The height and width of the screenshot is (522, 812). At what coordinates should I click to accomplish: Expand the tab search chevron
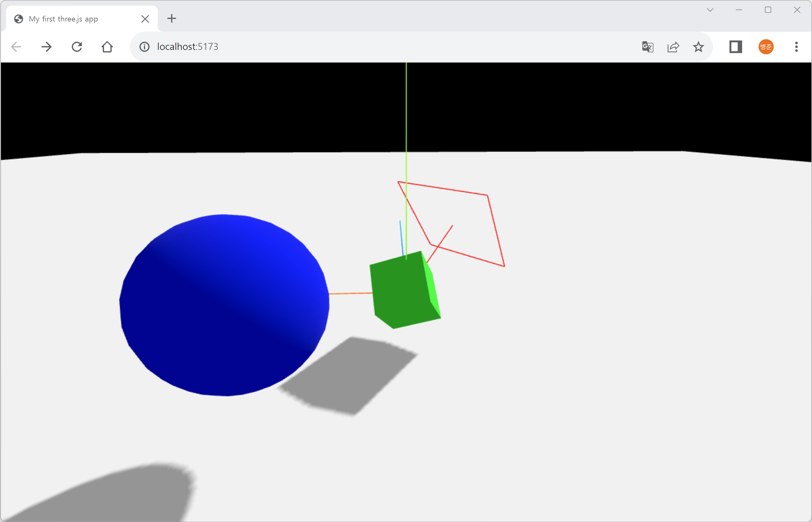[710, 10]
